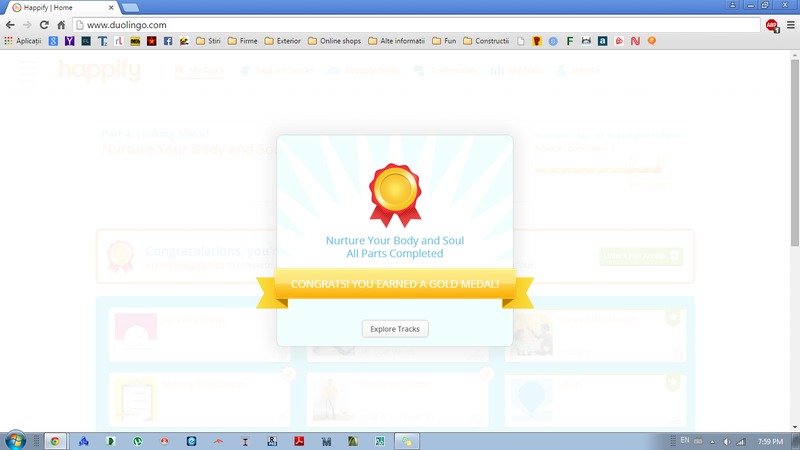Open the Windows Start menu
800x450 pixels.
click(x=15, y=441)
